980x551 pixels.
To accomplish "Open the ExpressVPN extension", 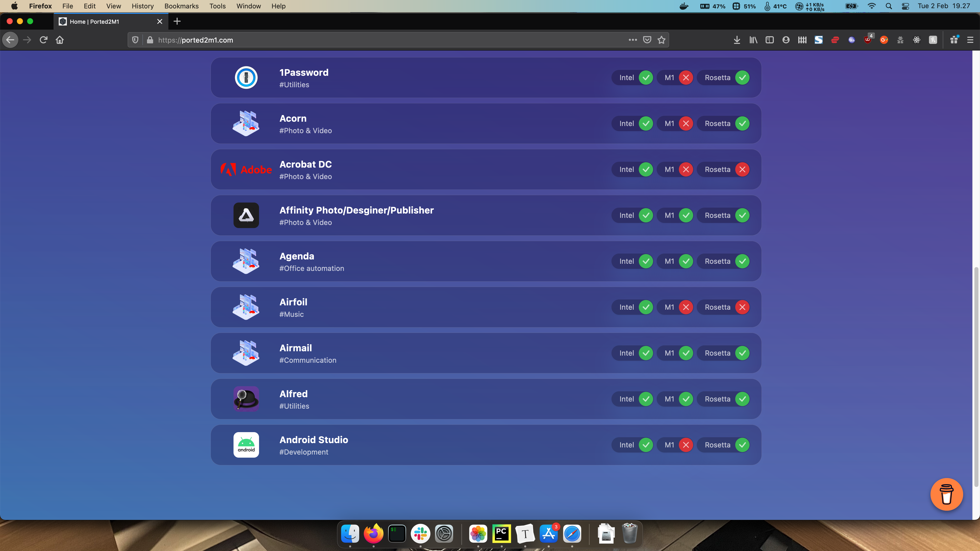I will coord(836,40).
